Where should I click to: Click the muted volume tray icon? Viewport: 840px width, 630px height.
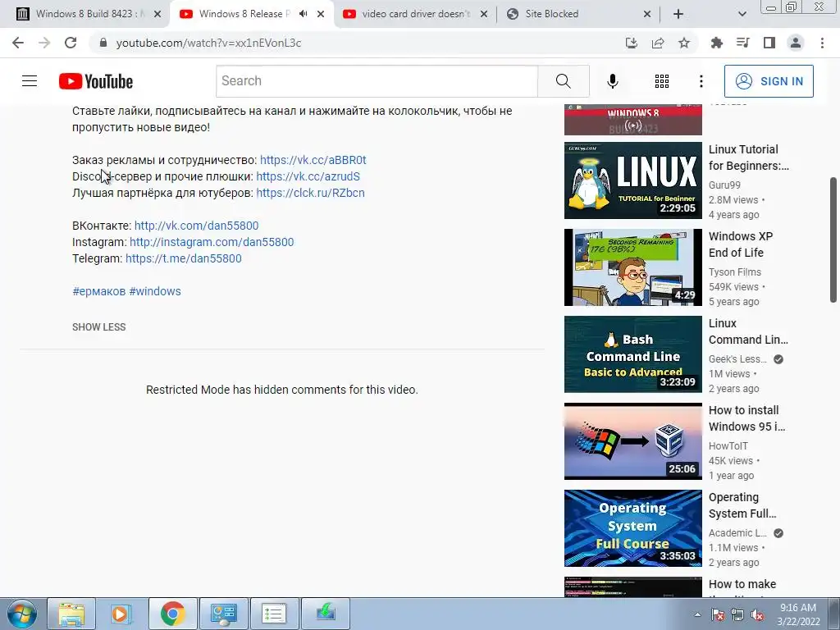[757, 615]
